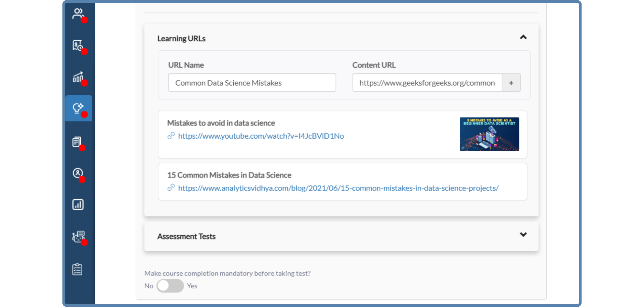Select the highlighted lightbulb learning icon

click(x=79, y=108)
